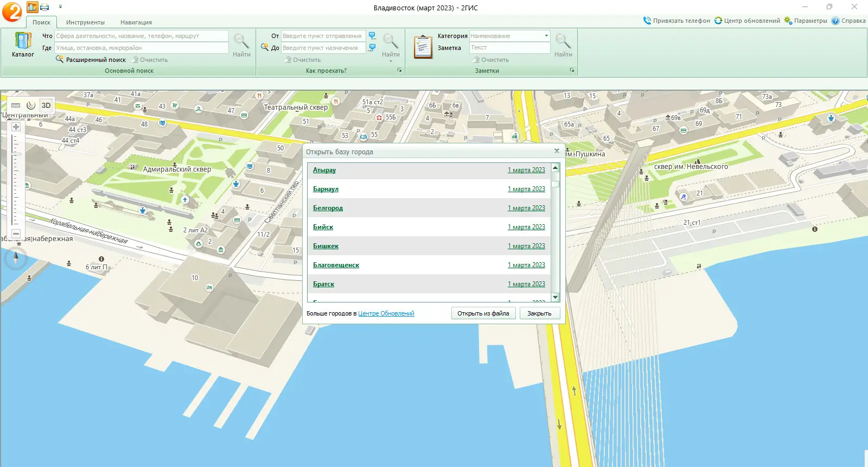868x467 pixels.
Task: Click the church cross icon in Адмиральский сквер
Action: tap(185, 200)
